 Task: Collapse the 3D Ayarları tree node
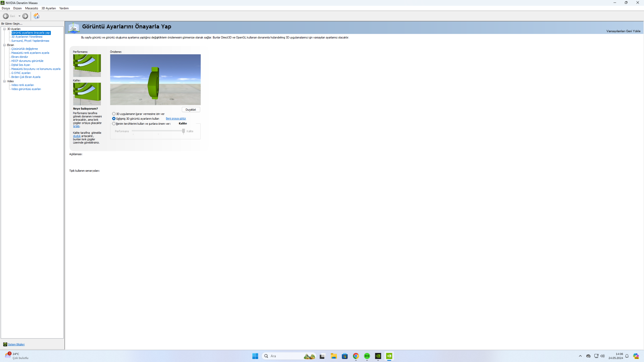(x=5, y=29)
